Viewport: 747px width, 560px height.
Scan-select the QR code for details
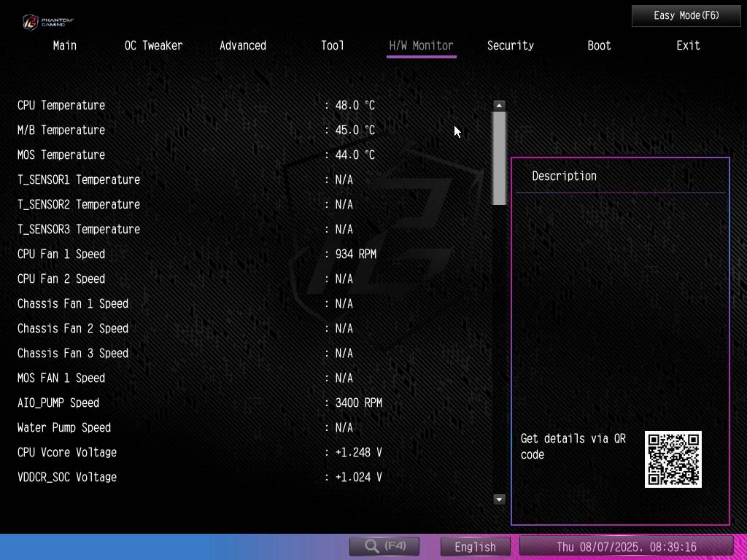(x=673, y=459)
